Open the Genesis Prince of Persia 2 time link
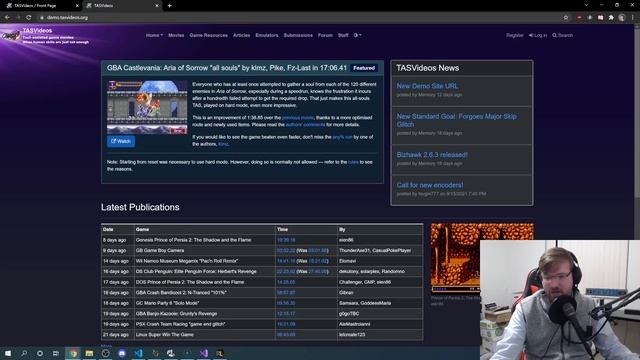Image resolution: width=640 pixels, height=360 pixels. (x=286, y=240)
